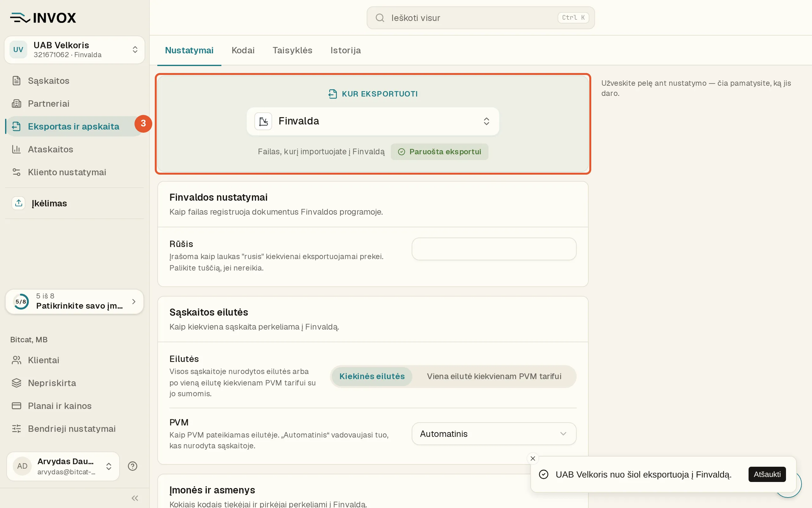Click the Įkėlimas upload icon
The width and height of the screenshot is (812, 508).
coord(18,203)
